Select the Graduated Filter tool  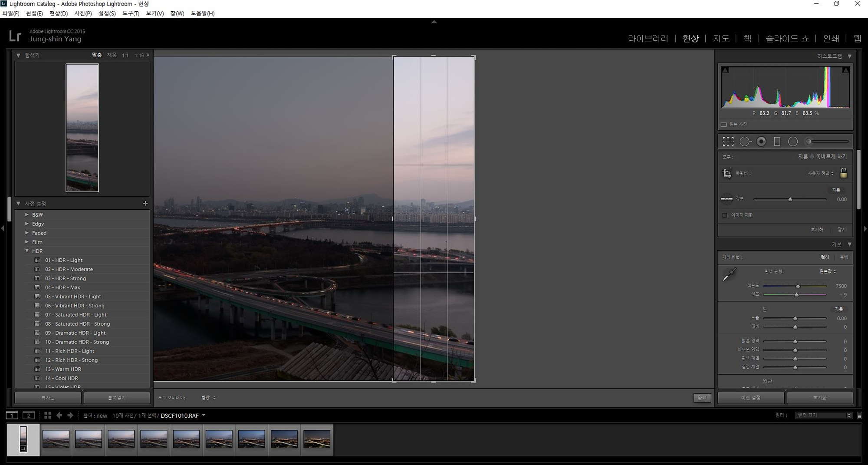(x=777, y=142)
